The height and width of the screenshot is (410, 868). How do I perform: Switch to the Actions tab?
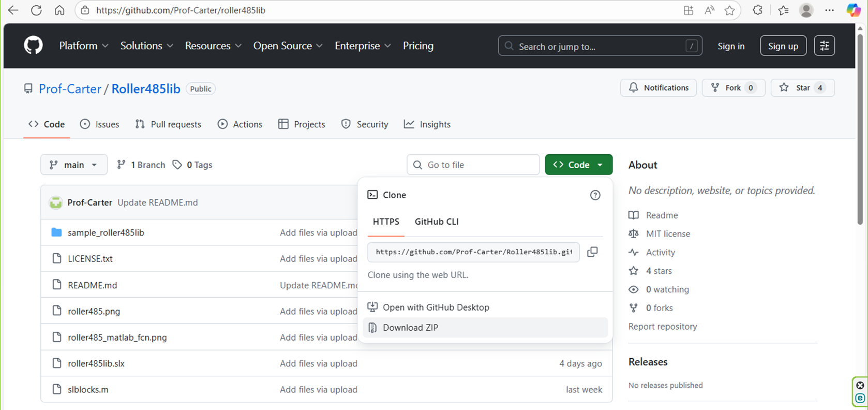(x=240, y=124)
